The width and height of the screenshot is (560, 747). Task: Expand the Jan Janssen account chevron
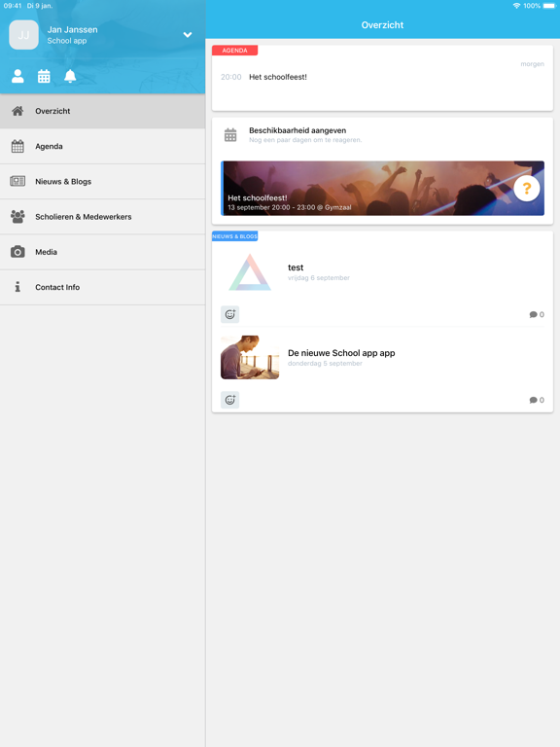188,35
